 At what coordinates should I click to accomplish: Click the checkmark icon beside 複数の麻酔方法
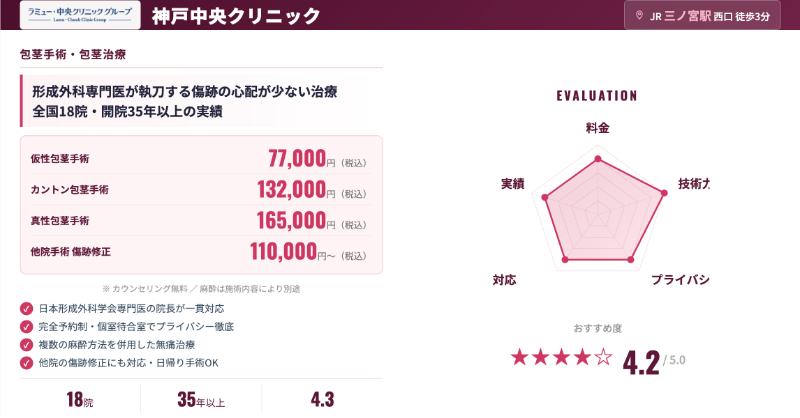pyautogui.click(x=26, y=344)
